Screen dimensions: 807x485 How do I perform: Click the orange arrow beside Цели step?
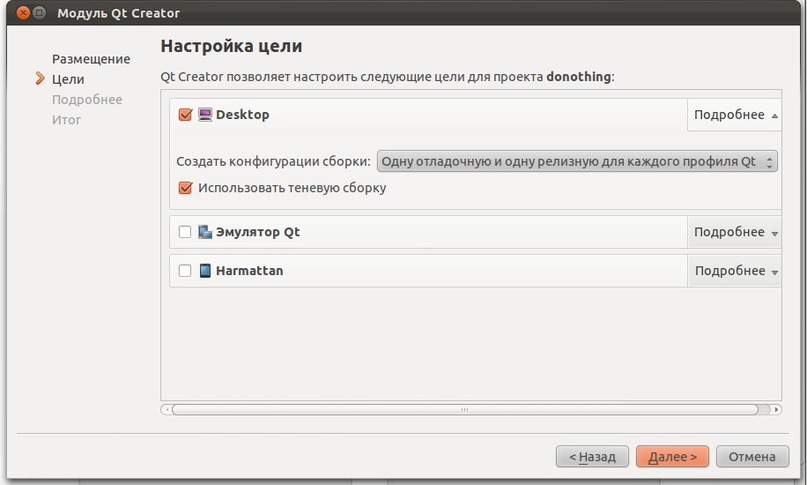(40, 79)
